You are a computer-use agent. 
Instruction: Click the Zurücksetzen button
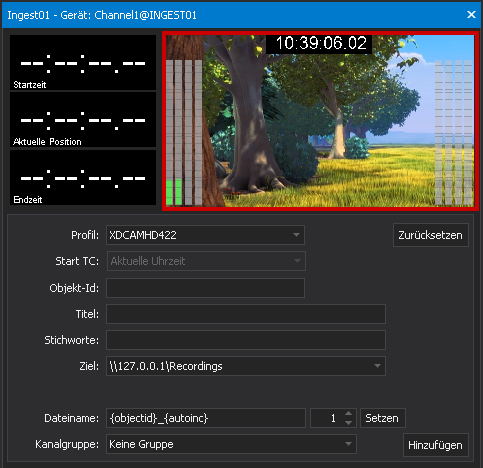[430, 235]
